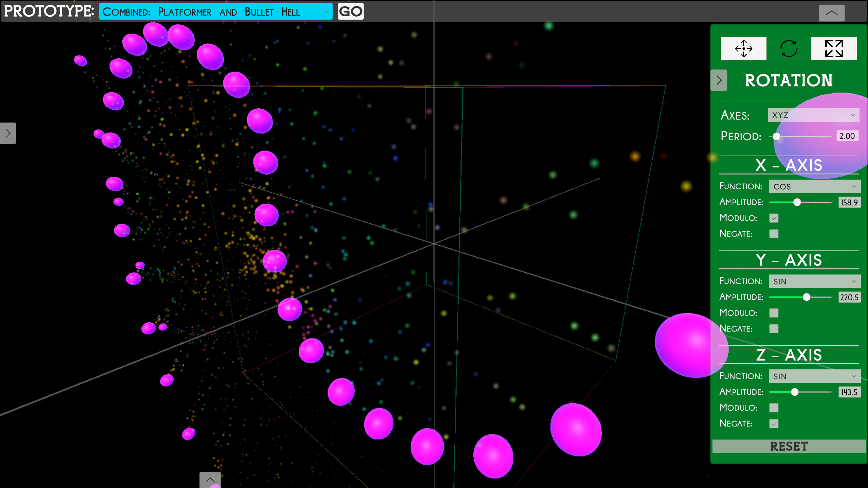Click the Y-Axis Amplitude slider handle

click(807, 297)
